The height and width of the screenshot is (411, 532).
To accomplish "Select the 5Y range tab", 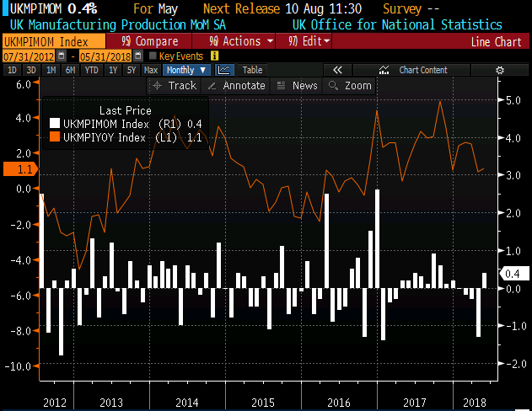I will (132, 70).
